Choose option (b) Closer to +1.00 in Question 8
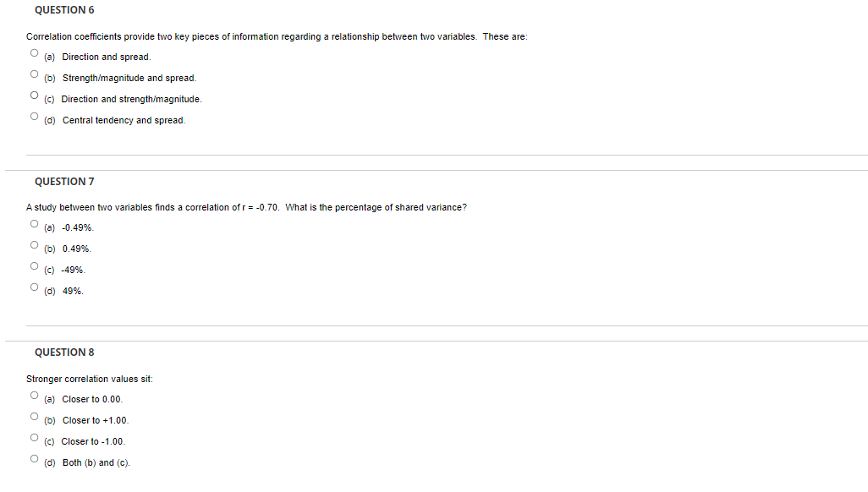This screenshot has width=868, height=492. [x=33, y=415]
